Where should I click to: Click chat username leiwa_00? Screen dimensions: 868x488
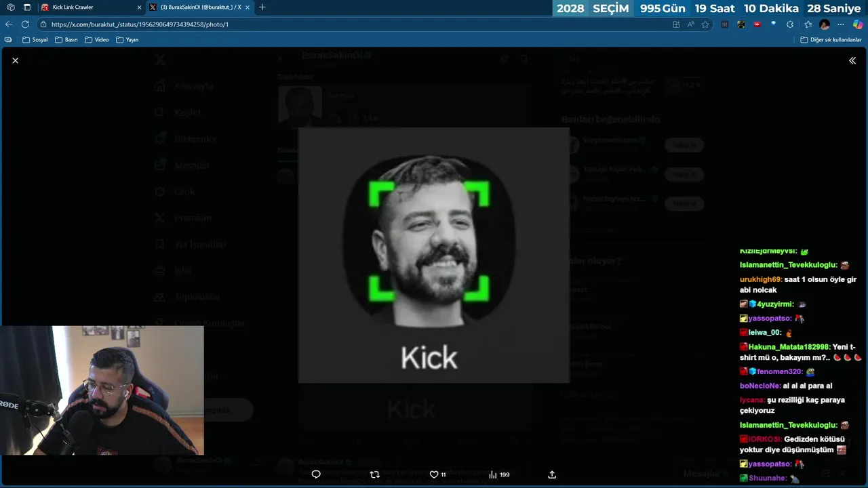pos(765,332)
